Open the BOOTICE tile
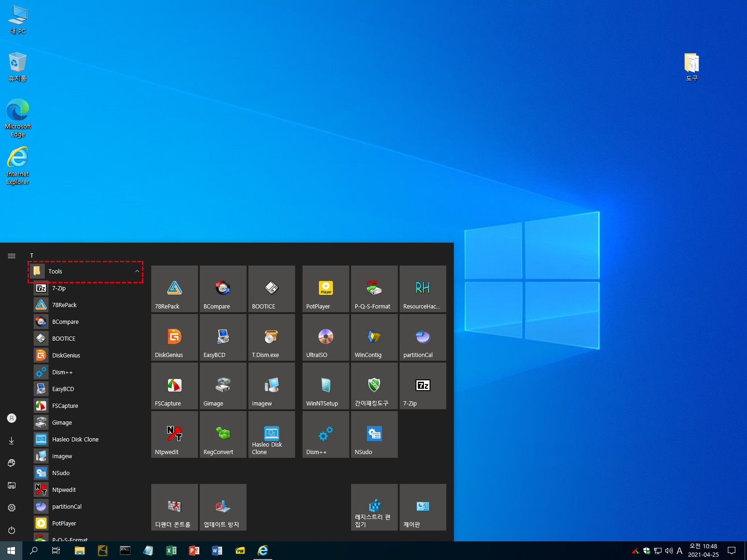This screenshot has width=747, height=560. (272, 289)
